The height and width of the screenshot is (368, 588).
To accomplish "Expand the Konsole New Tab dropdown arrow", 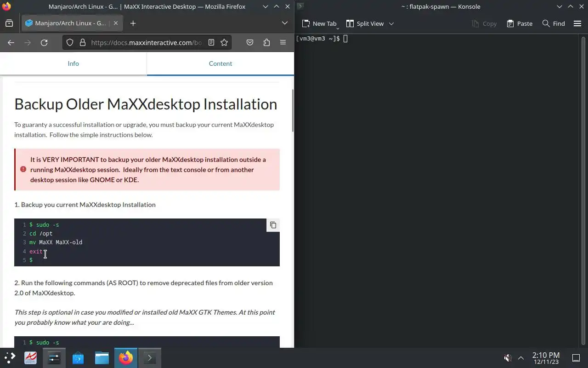I will click(x=338, y=29).
